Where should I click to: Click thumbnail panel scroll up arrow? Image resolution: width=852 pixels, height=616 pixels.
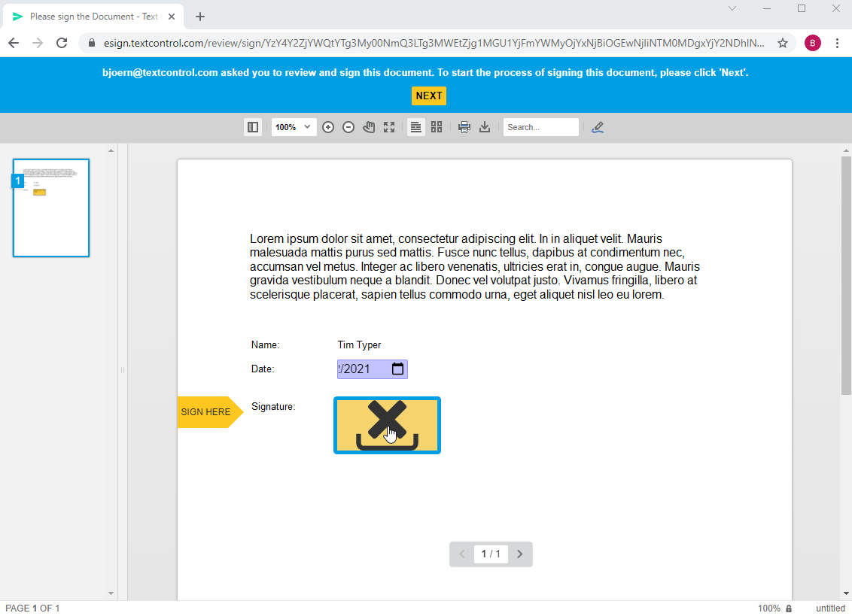(x=111, y=150)
